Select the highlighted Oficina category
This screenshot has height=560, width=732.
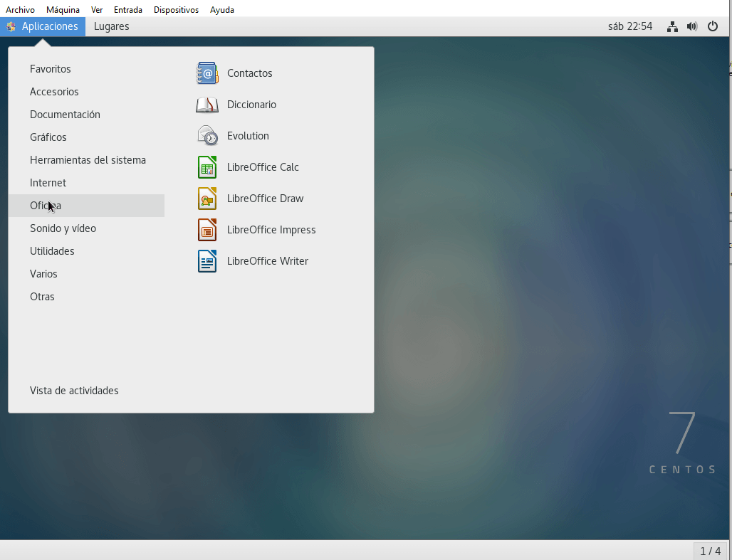coord(86,206)
